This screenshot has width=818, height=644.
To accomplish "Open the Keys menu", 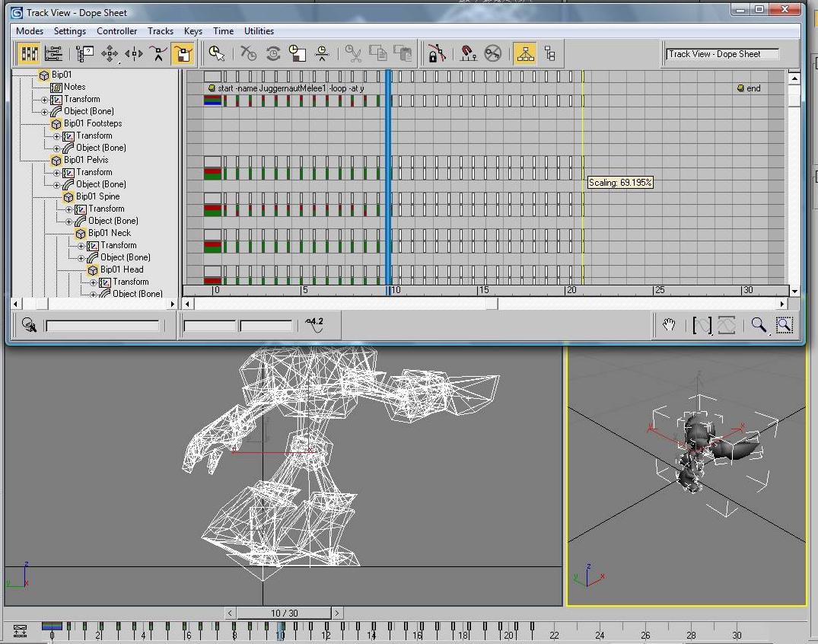I will point(193,30).
